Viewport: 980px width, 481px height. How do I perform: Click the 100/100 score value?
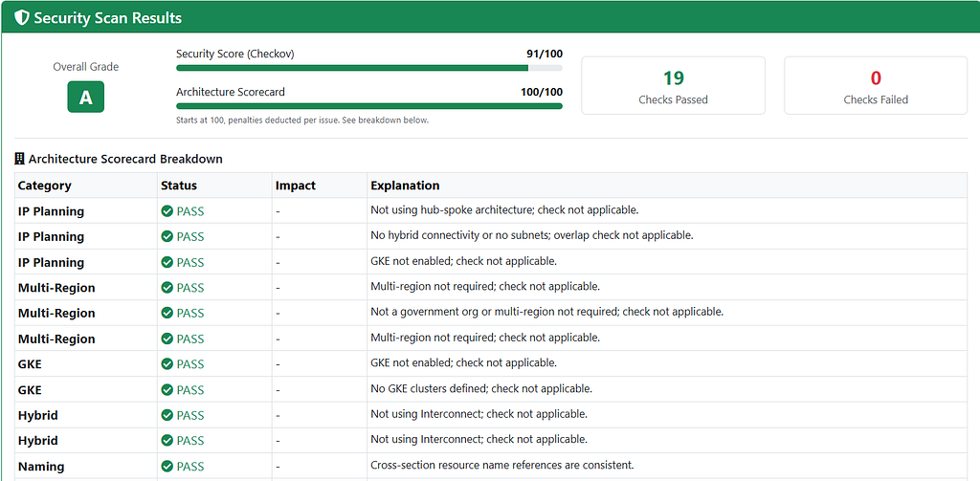(542, 93)
